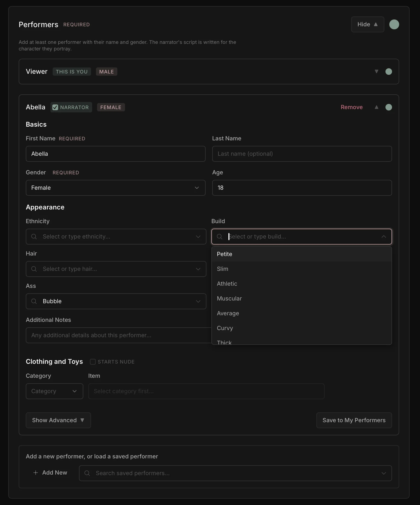Click Show Advanced button
This screenshot has width=420, height=505.
tap(58, 420)
